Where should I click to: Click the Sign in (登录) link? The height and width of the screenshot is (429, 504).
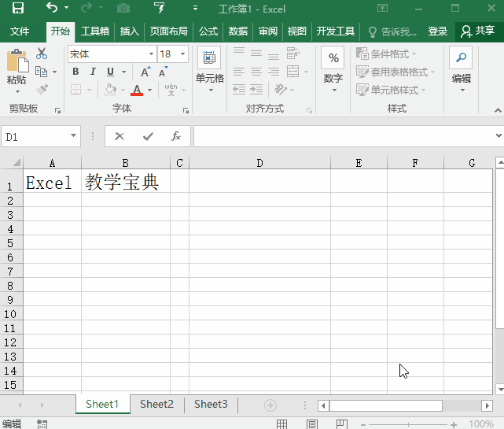[437, 31]
